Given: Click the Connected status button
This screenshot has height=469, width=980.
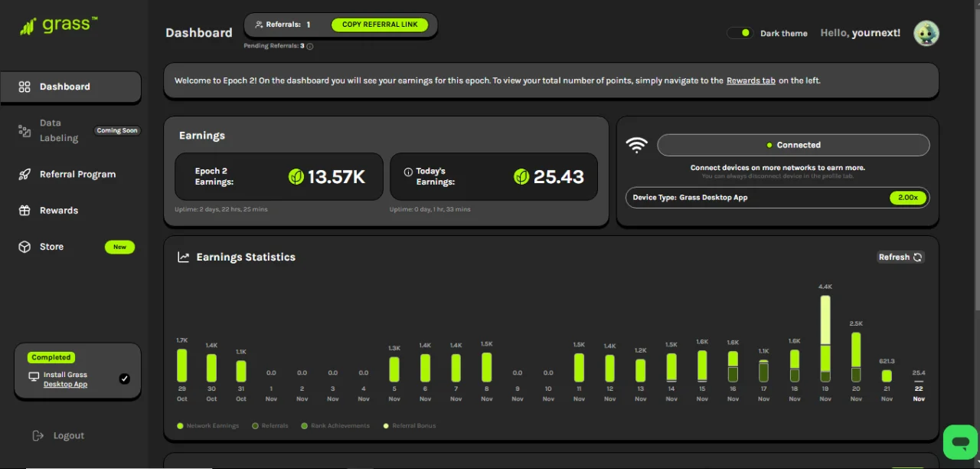Looking at the screenshot, I should coord(793,145).
